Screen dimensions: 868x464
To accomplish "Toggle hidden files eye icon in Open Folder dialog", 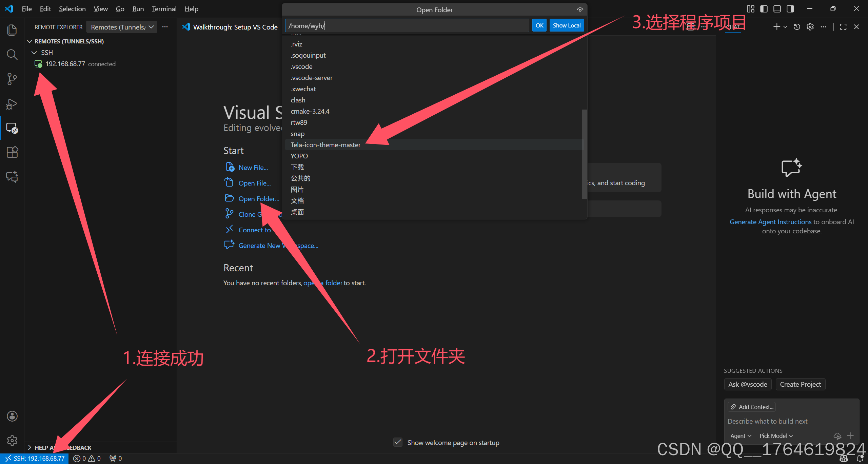I will [x=580, y=9].
